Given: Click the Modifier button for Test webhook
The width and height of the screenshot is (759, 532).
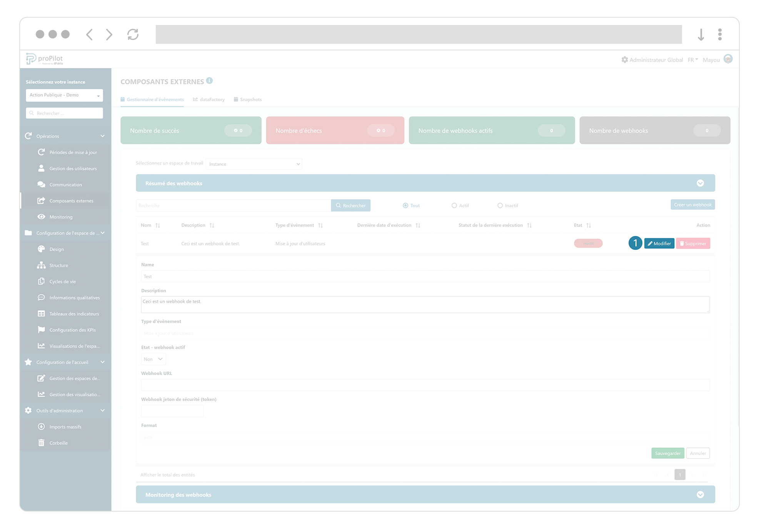Looking at the screenshot, I should point(659,243).
